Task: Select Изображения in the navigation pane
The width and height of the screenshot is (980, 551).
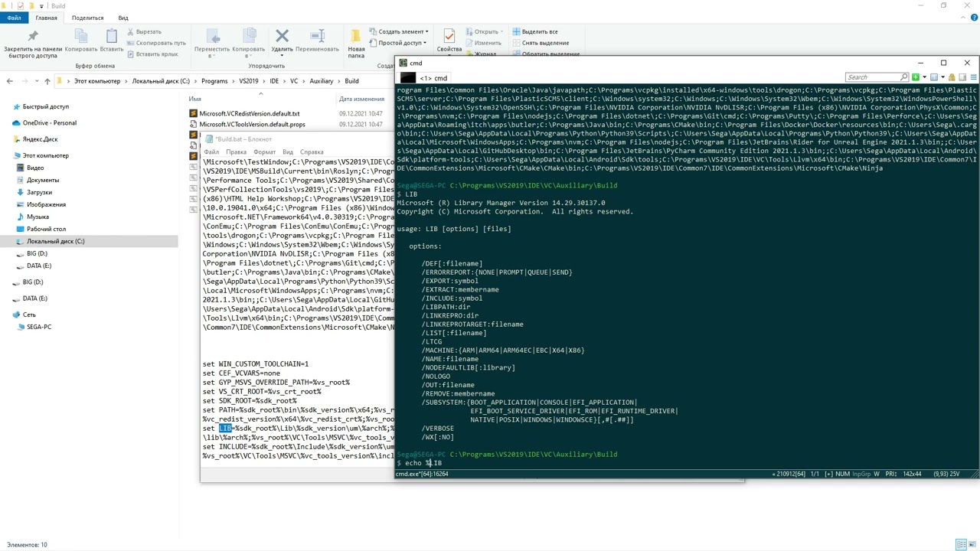Action: click(46, 204)
